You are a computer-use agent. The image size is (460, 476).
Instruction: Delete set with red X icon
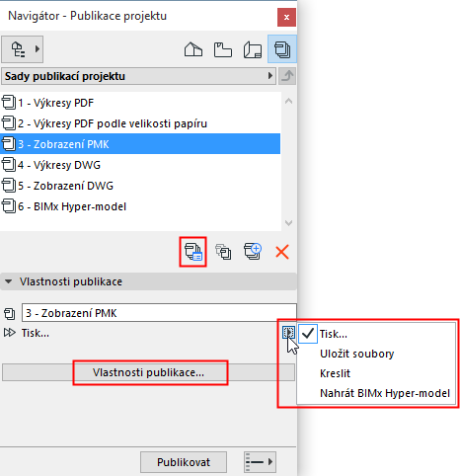click(x=282, y=252)
